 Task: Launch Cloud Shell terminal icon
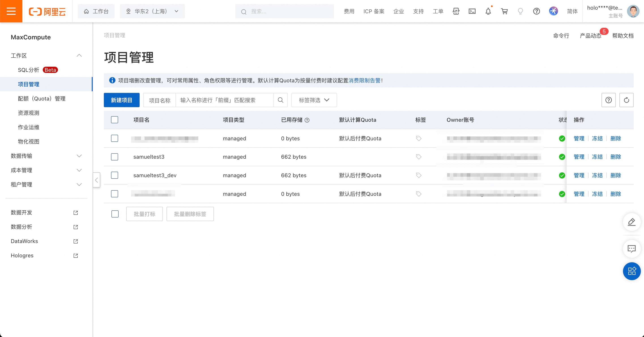pos(472,11)
